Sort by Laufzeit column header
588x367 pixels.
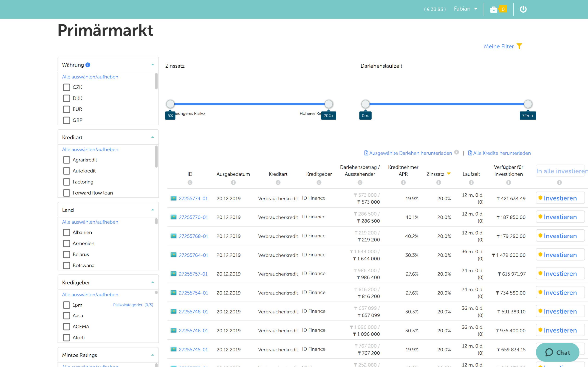click(471, 174)
